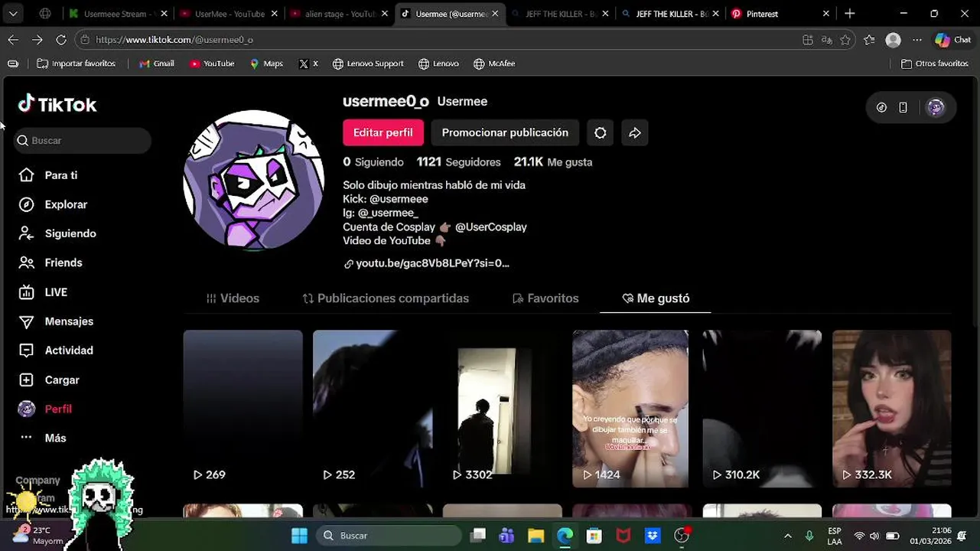Viewport: 980px width, 551px height.
Task: Click the coin icon in top-right pill
Action: 881,108
